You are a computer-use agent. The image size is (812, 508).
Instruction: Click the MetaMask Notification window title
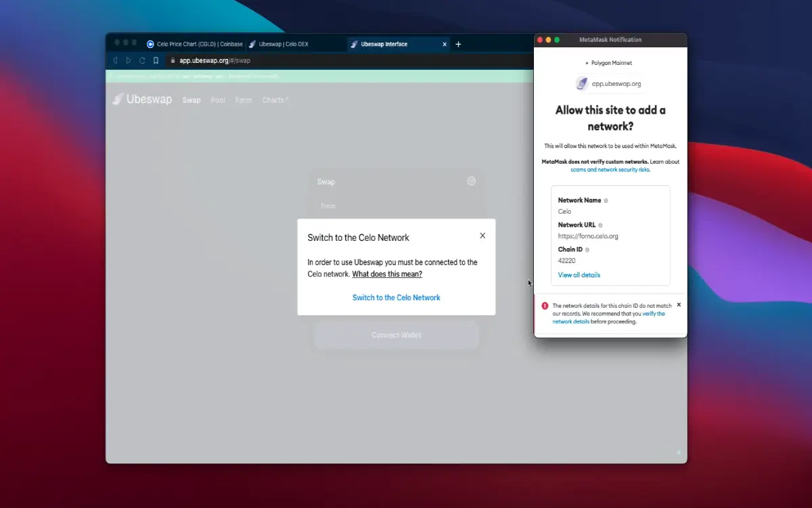pyautogui.click(x=610, y=40)
